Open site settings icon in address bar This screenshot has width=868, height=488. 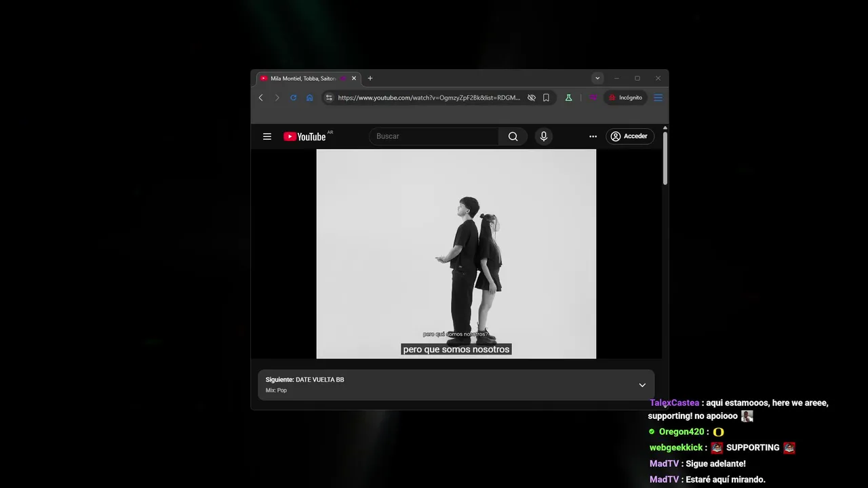(x=329, y=98)
